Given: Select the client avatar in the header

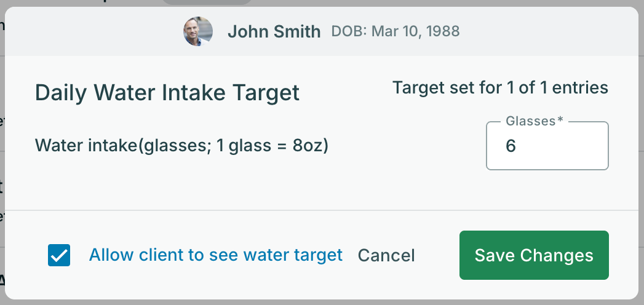Looking at the screenshot, I should pos(198,31).
